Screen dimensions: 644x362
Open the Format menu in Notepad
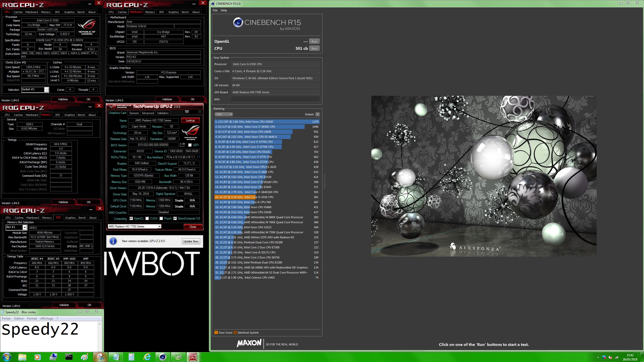tap(32, 319)
